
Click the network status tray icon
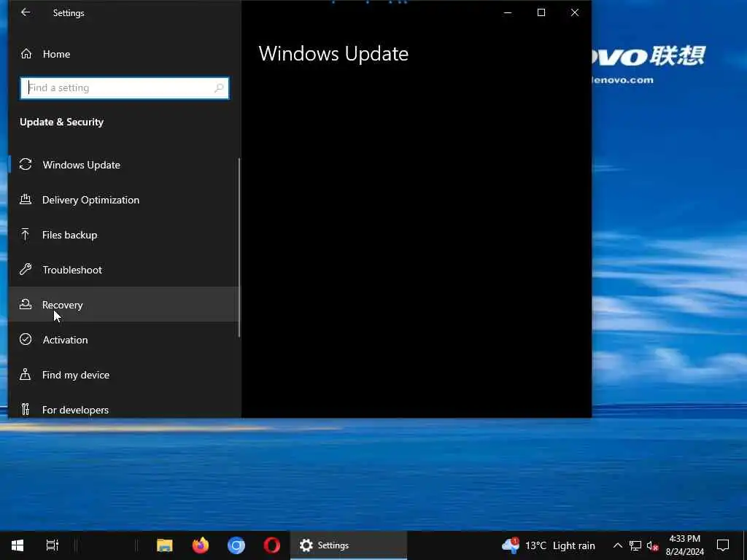[x=635, y=545]
